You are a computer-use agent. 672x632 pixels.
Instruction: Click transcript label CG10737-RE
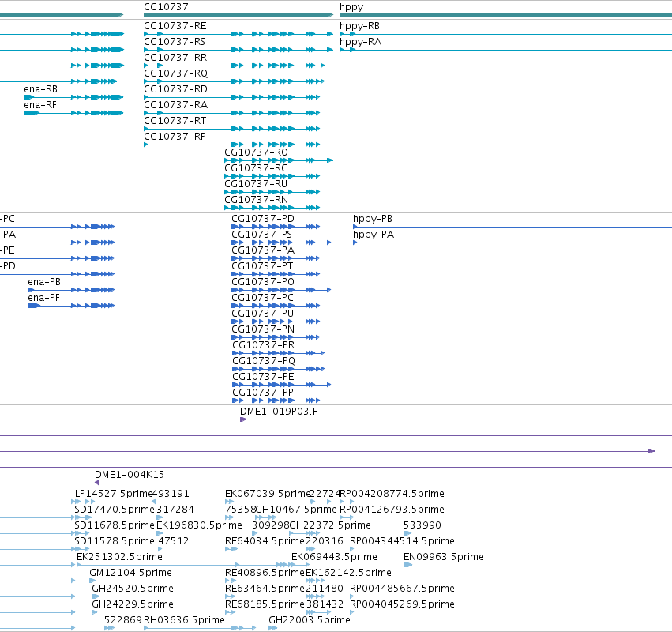pos(175,26)
